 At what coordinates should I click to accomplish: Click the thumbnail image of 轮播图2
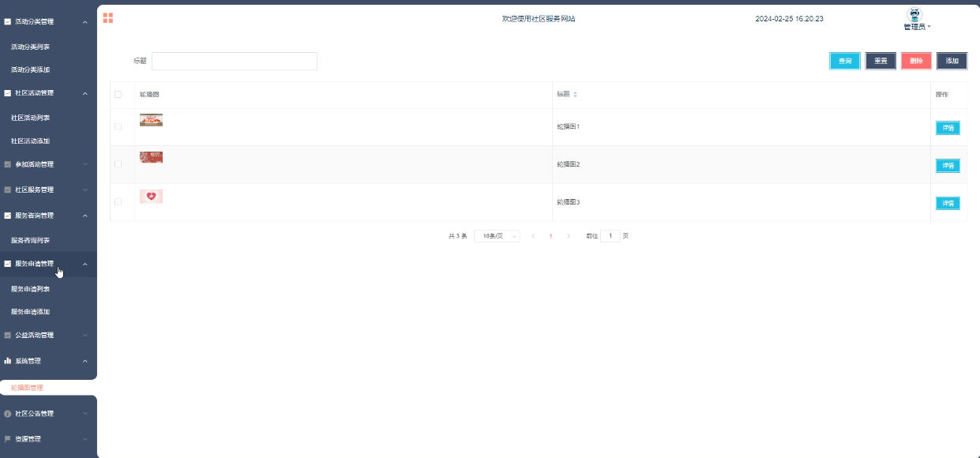point(151,158)
